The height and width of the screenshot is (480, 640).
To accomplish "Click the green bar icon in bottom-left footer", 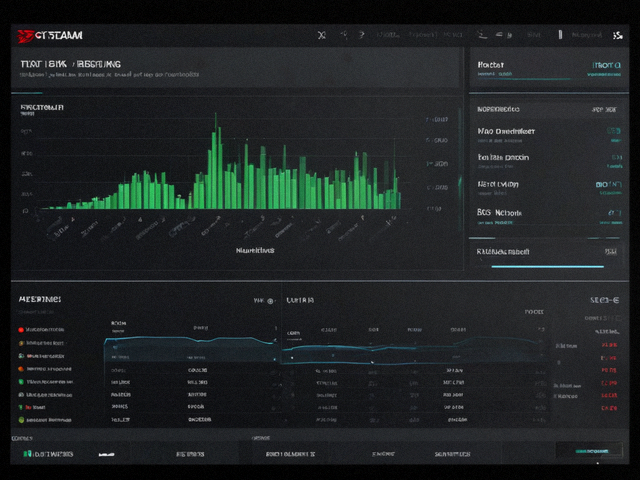I will tap(27, 454).
